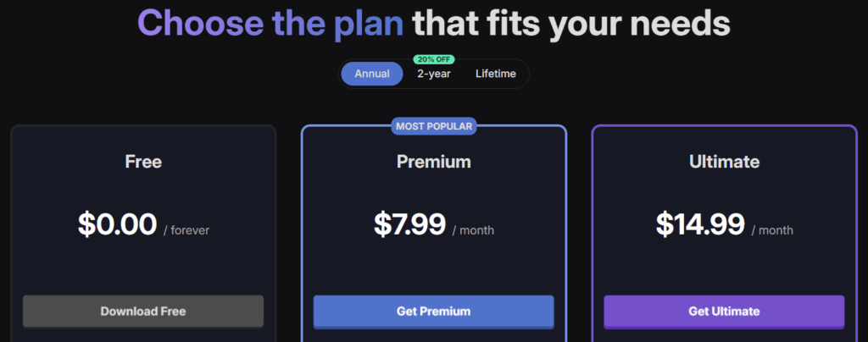Click the MOST POPULAR badge

[433, 126]
